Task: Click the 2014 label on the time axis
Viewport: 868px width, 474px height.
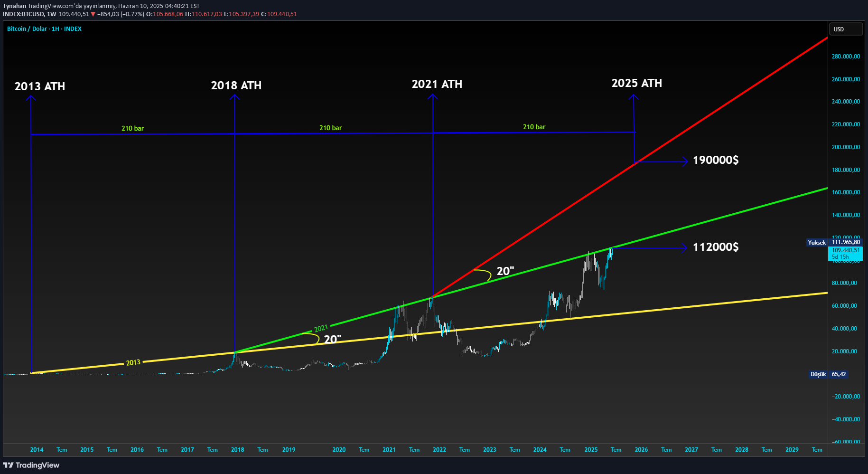Action: click(x=37, y=450)
